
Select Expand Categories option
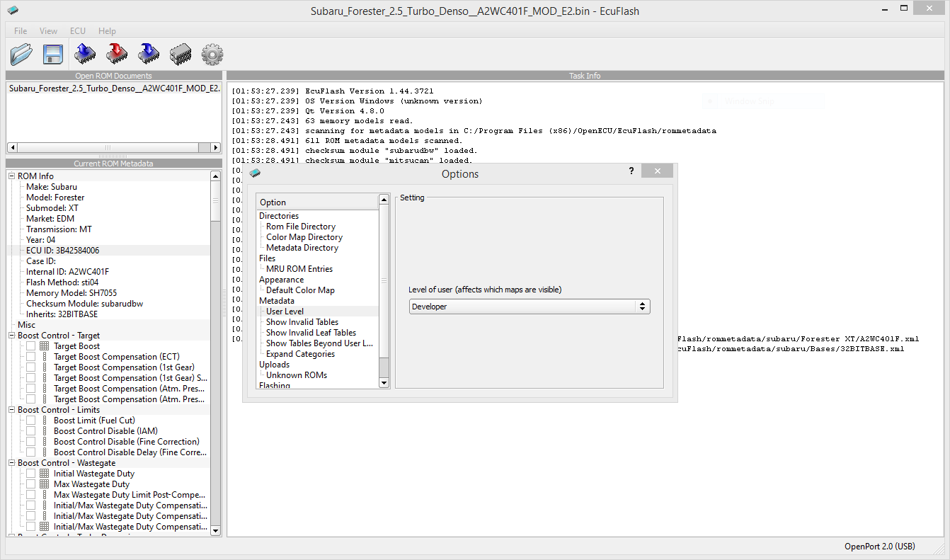(x=300, y=354)
